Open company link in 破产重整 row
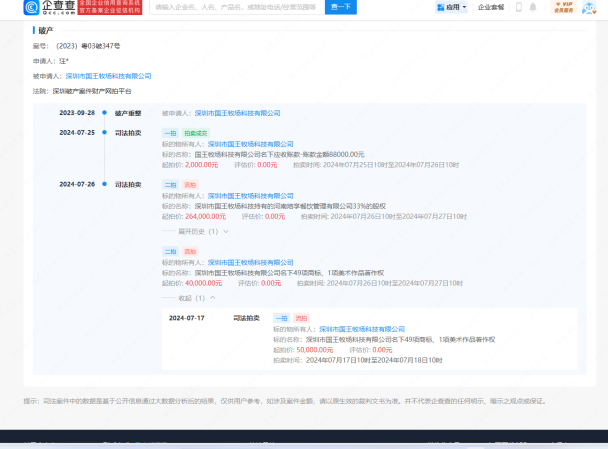This screenshot has width=608, height=449. point(237,113)
